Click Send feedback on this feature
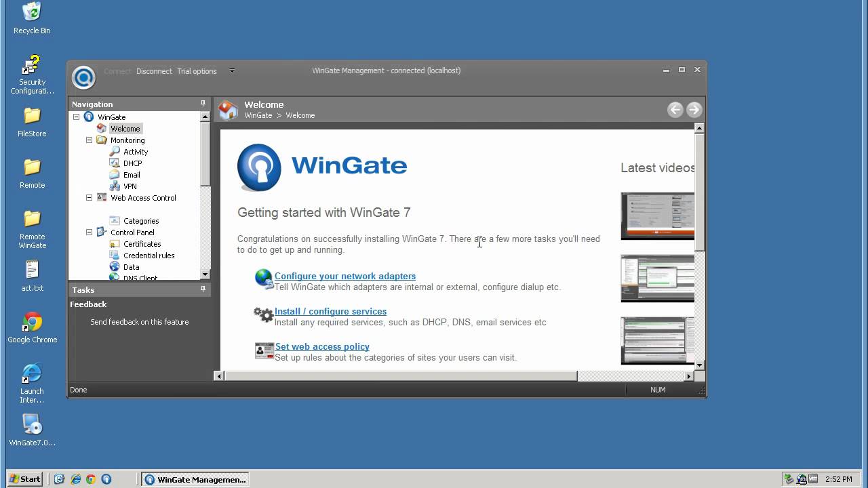Viewport: 868px width, 488px height. [x=139, y=322]
